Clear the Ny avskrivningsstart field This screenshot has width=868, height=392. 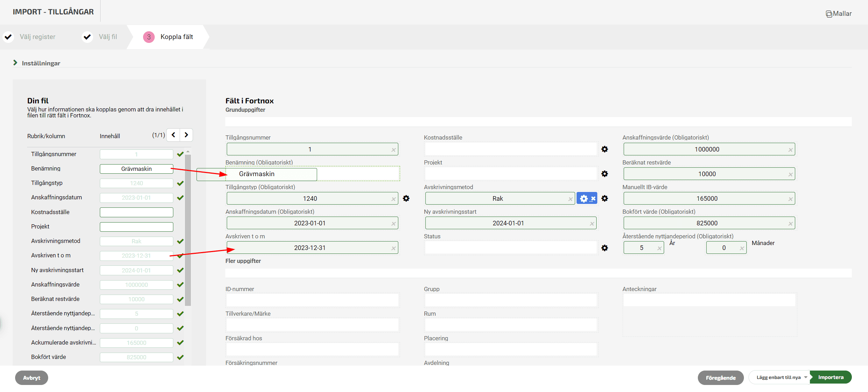click(592, 224)
